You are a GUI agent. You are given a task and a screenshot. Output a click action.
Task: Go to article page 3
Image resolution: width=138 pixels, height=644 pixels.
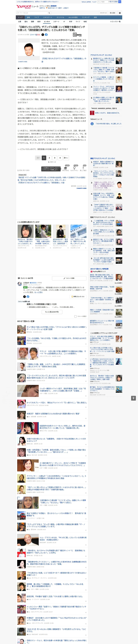click(x=55, y=158)
